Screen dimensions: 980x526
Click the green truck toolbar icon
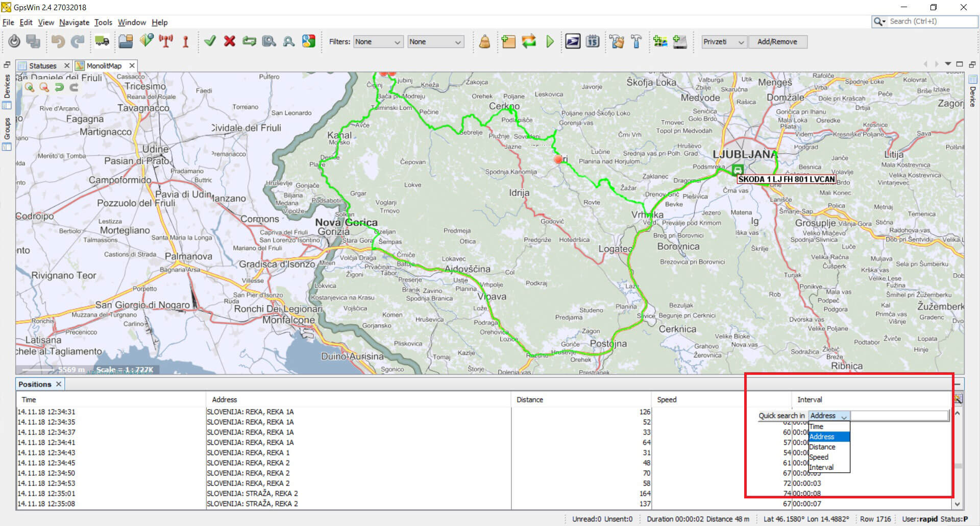pos(102,42)
